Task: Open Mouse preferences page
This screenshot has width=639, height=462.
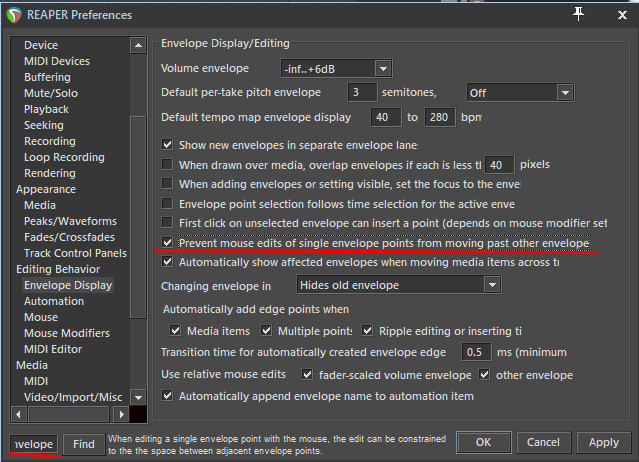Action: click(x=41, y=317)
